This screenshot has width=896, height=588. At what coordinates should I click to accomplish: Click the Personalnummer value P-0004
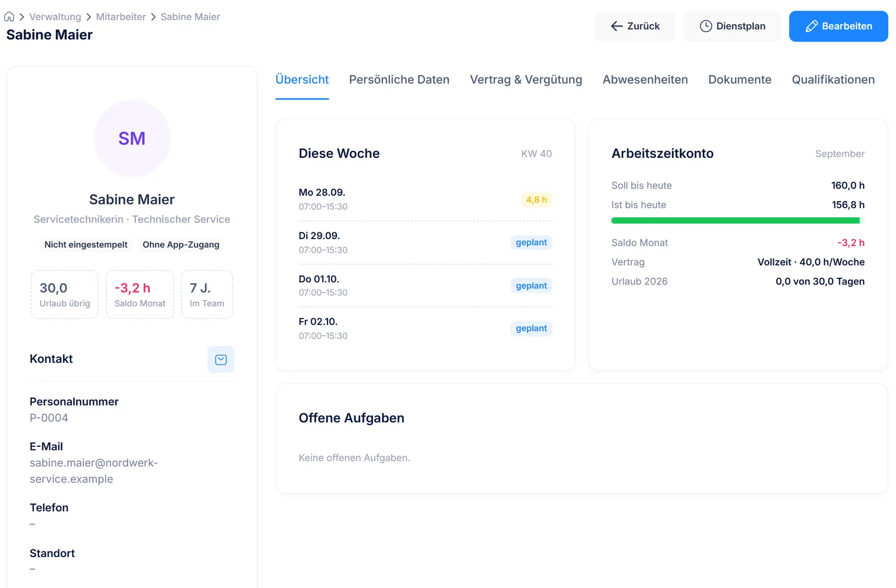pos(49,418)
